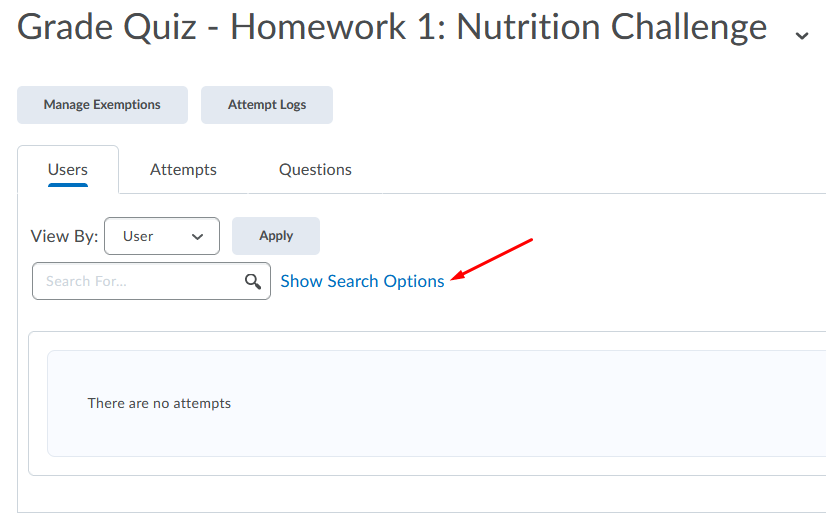Click the blue underline beneath Users tab
This screenshot has width=826, height=531.
[x=68, y=185]
